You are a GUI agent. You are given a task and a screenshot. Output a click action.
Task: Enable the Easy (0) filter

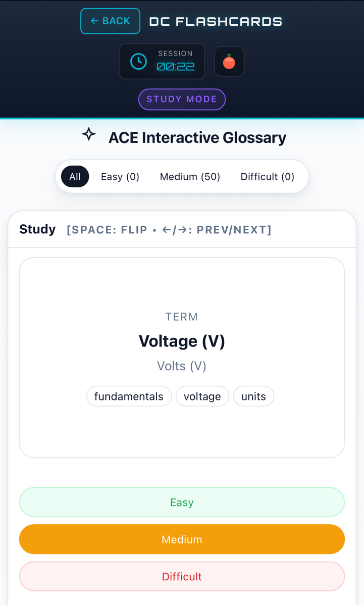(x=120, y=176)
